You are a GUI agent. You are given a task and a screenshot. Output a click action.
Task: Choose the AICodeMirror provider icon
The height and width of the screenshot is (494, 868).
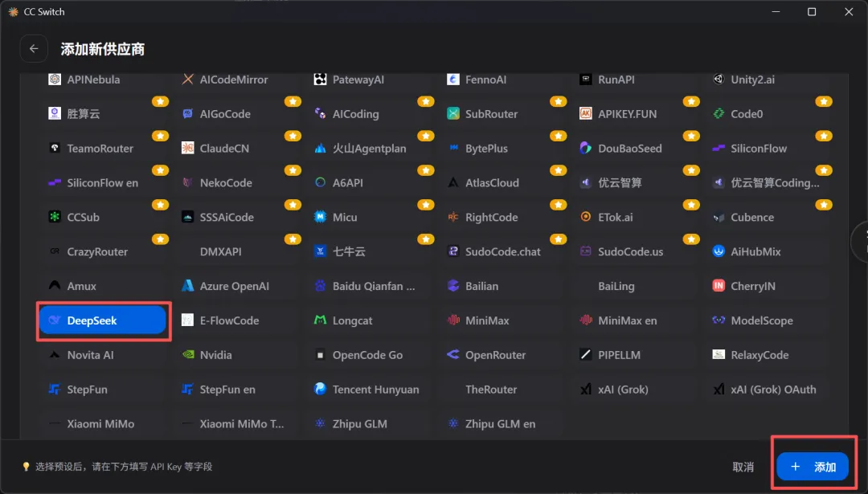tap(187, 79)
